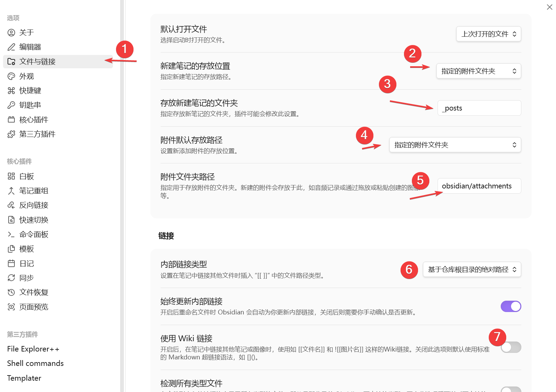Toggle the 检测所有类型文件 switch
The height and width of the screenshot is (392, 556).
pyautogui.click(x=511, y=389)
